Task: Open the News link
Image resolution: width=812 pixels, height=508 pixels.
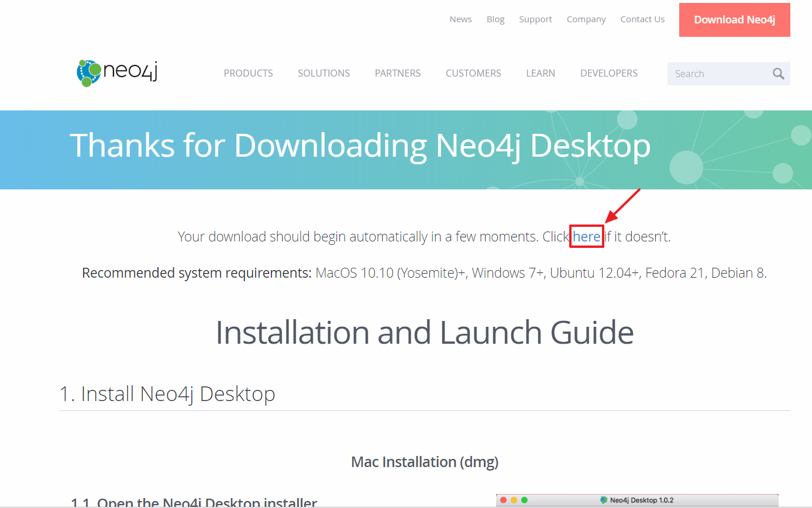Action: point(460,19)
